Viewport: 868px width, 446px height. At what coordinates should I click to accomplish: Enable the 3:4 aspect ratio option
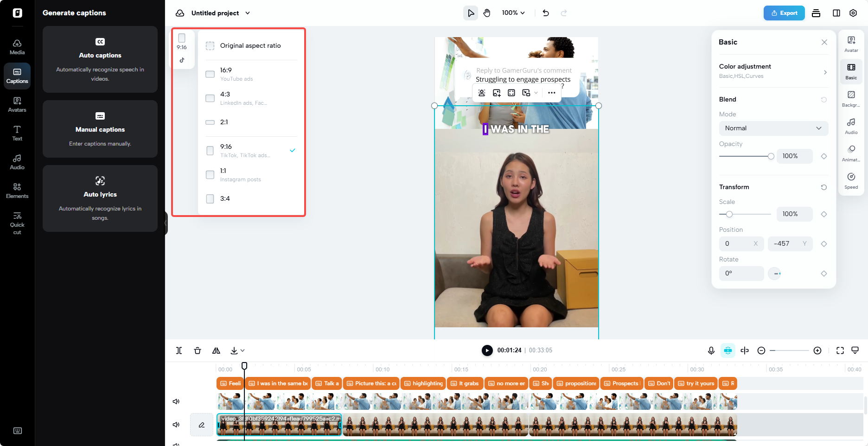pyautogui.click(x=210, y=199)
